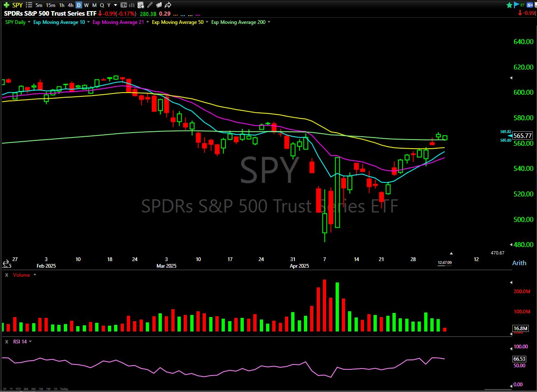Click the 66.53 RSI value tag
Screen dimensions: 537x392
tap(520, 359)
